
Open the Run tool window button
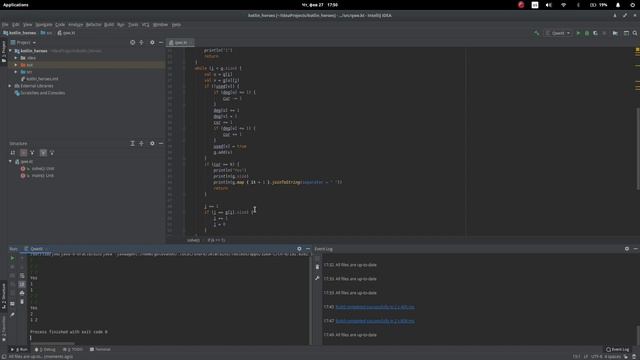[20, 349]
